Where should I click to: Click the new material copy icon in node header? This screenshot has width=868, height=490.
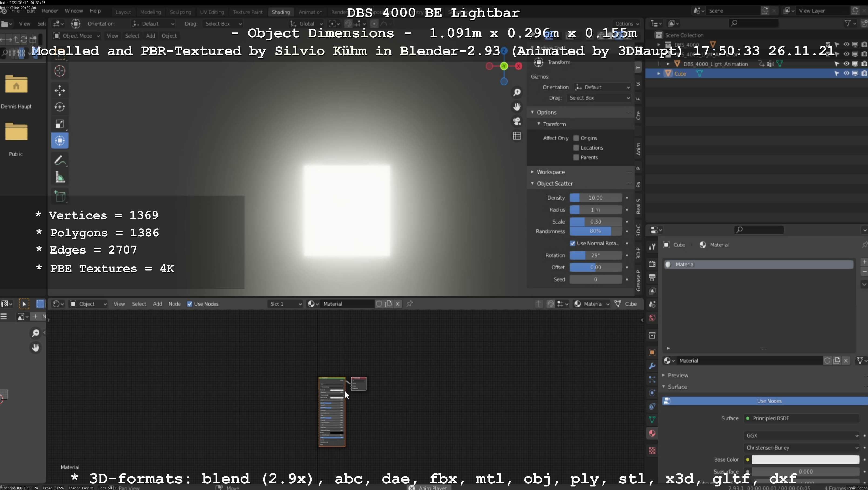tap(389, 304)
